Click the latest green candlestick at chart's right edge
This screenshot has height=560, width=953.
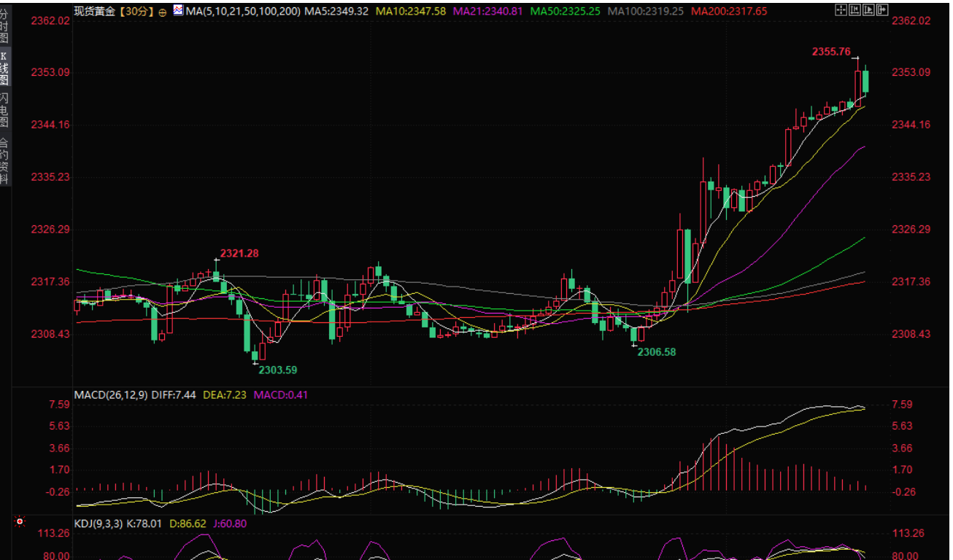click(x=866, y=81)
